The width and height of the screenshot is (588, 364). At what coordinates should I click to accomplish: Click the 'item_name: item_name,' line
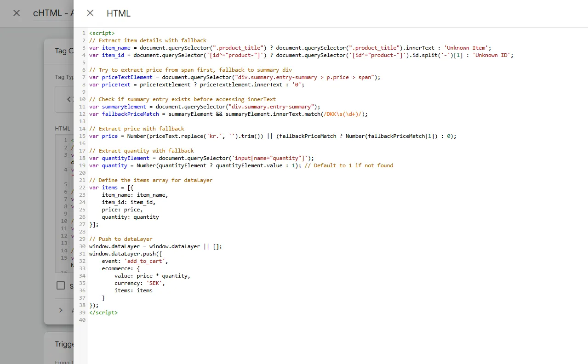135,195
